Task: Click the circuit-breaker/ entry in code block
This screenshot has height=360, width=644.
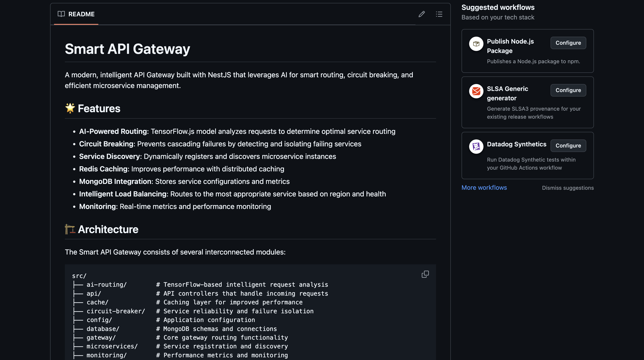Action: coord(116,311)
